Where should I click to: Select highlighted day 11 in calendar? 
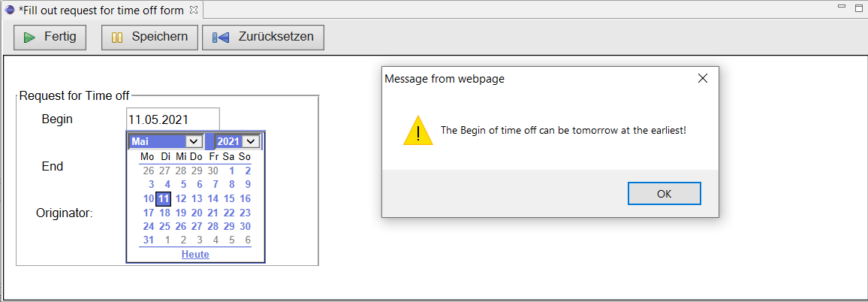(163, 198)
